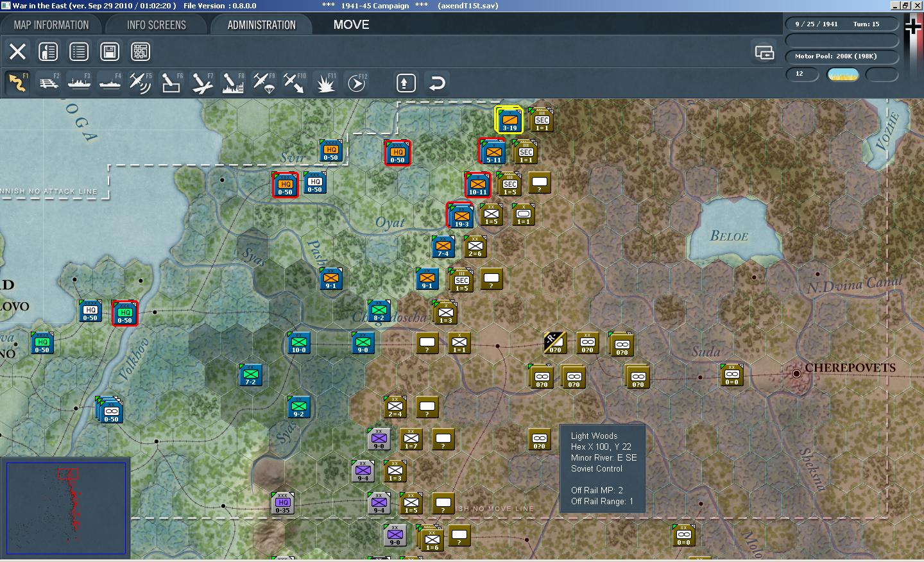
Task: Select the highlighted 3-19 unit counter
Action: (x=509, y=120)
